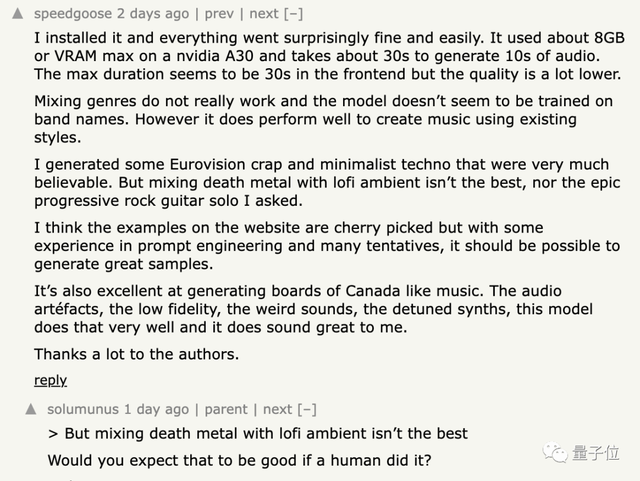Open the '2 days ago' comment permalink
Viewport: 640px width, 481px height.
click(151, 14)
